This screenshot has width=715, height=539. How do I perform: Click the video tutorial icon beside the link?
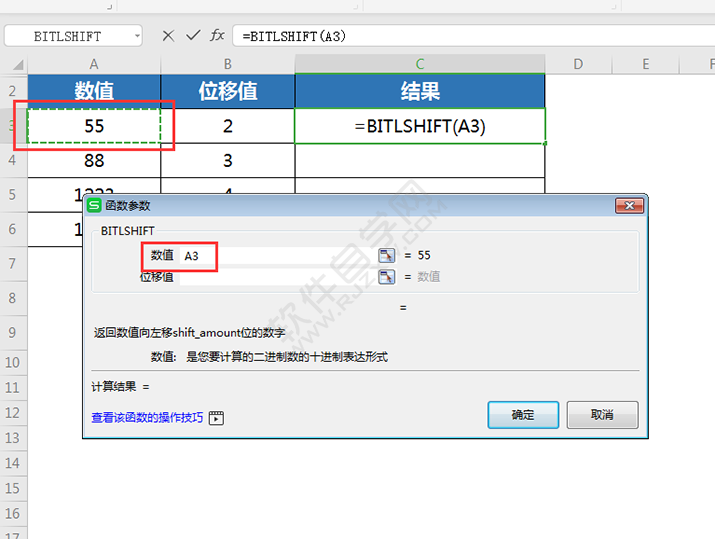(x=216, y=418)
